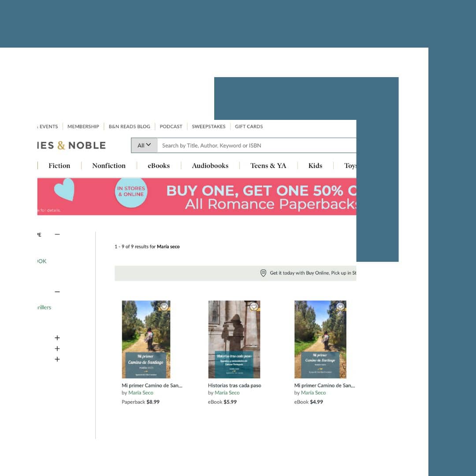The image size is (476, 476).
Task: Click the 'In Stores & Online' circle badge
Action: pyautogui.click(x=130, y=191)
